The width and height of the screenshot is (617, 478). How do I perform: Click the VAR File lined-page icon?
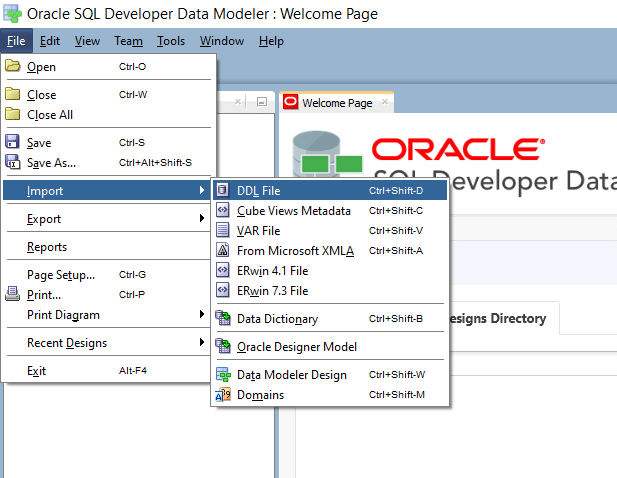click(222, 230)
